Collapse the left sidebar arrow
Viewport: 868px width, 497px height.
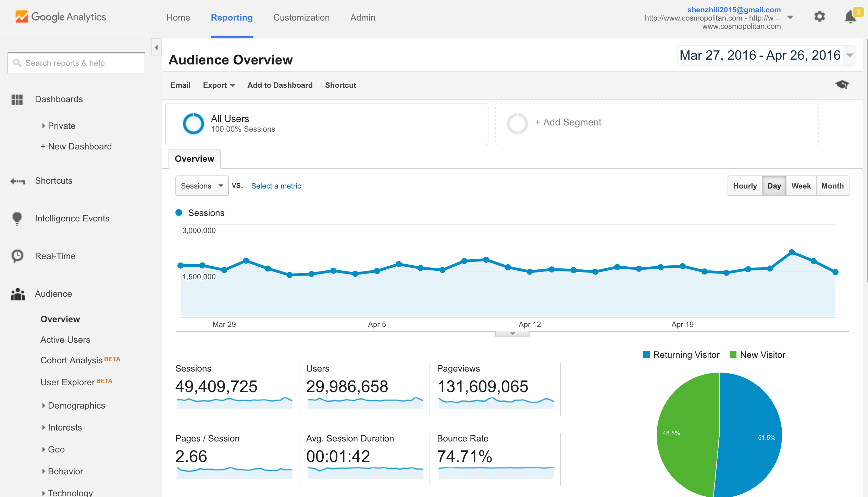tap(156, 48)
